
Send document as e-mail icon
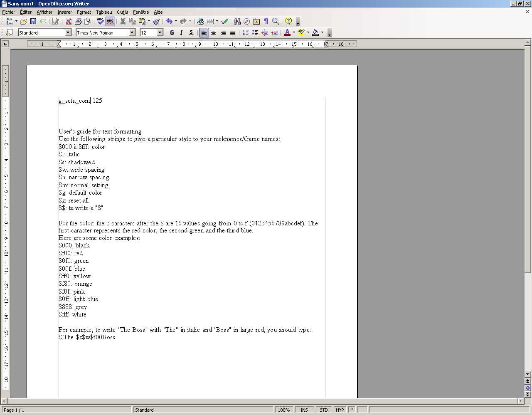coord(43,21)
